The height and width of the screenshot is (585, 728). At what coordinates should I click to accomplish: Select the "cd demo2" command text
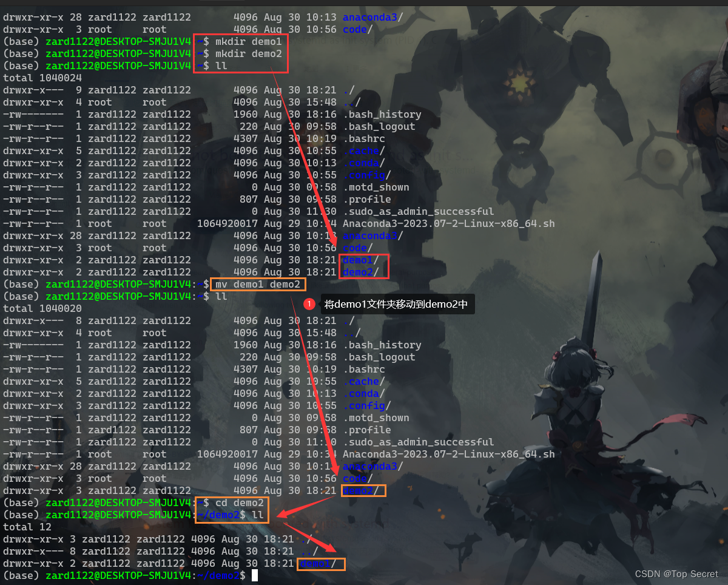(240, 502)
